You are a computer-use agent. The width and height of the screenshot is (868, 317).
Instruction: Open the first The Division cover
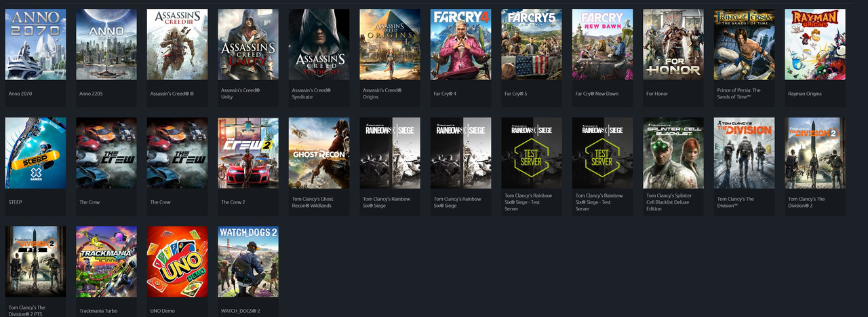(x=745, y=153)
